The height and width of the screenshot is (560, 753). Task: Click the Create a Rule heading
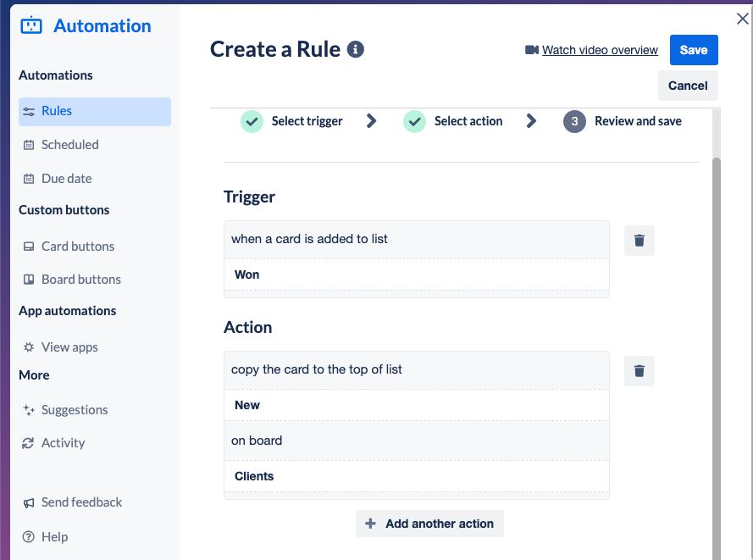click(275, 49)
